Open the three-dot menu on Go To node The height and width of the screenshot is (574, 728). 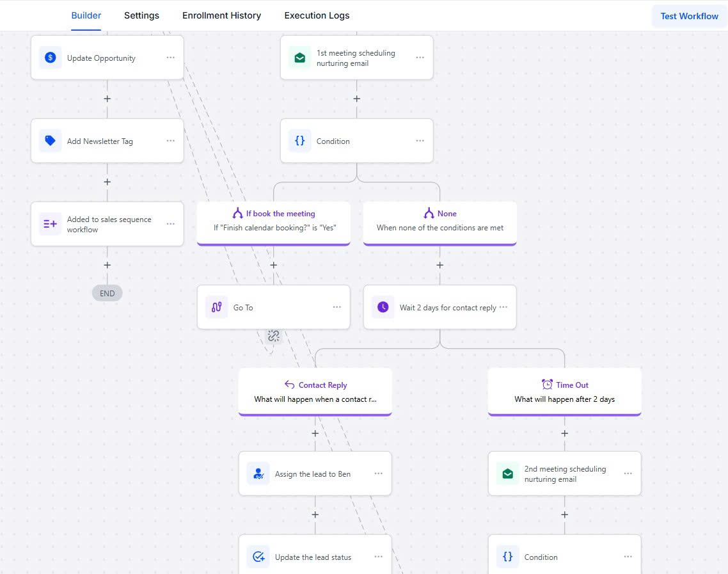tap(337, 307)
